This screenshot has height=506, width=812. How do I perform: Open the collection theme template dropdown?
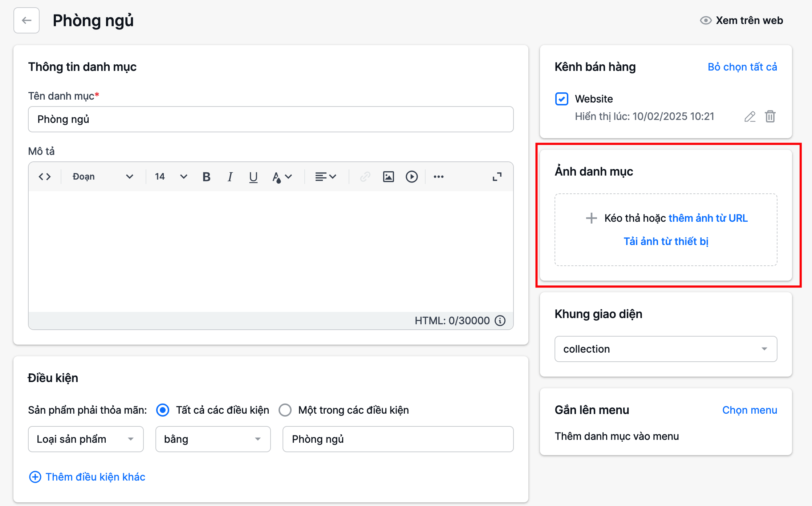point(666,349)
